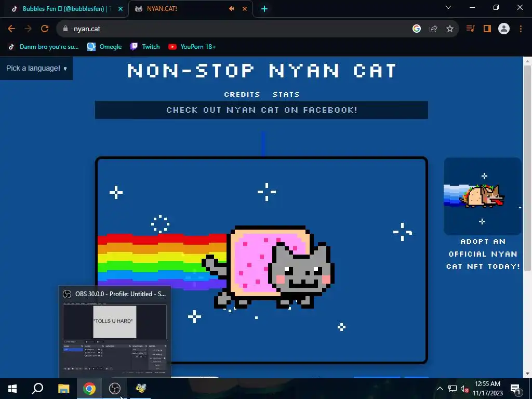Click the muted volume tray icon

pos(465,389)
